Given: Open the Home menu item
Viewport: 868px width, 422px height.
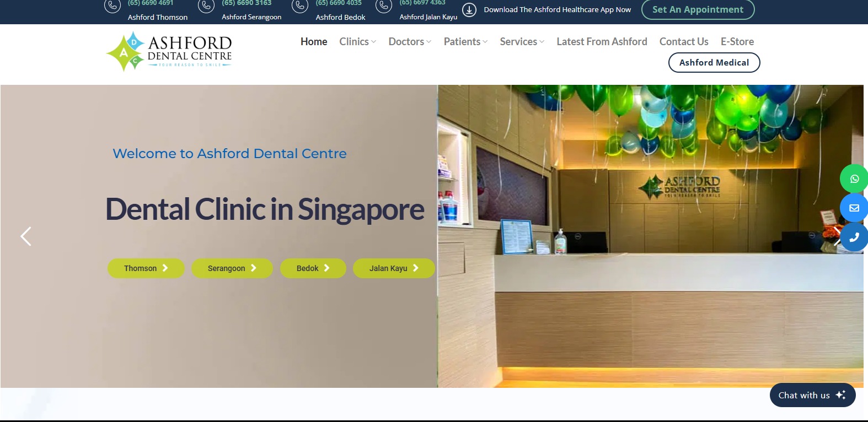Looking at the screenshot, I should pos(314,41).
